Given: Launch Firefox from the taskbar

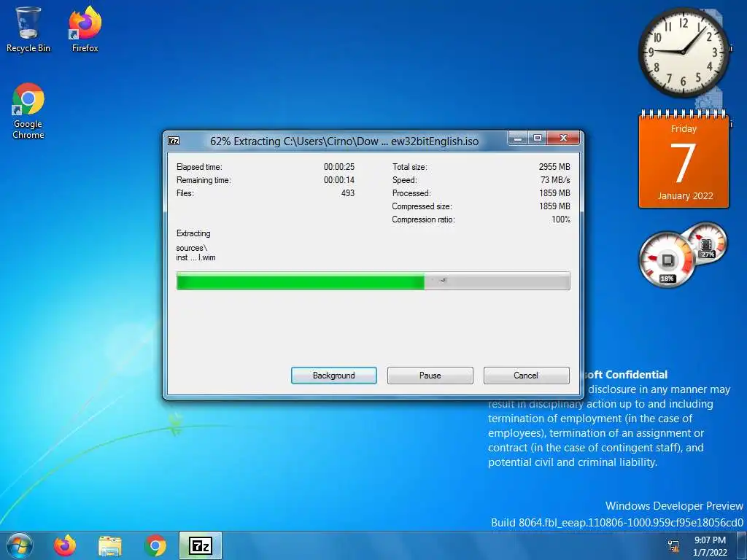Looking at the screenshot, I should point(65,545).
